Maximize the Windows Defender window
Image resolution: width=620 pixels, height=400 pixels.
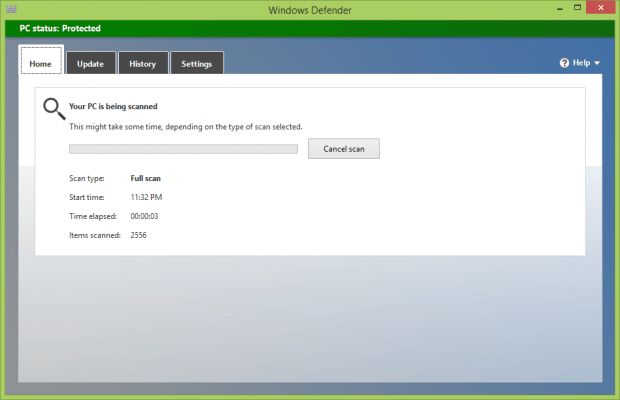[577, 8]
